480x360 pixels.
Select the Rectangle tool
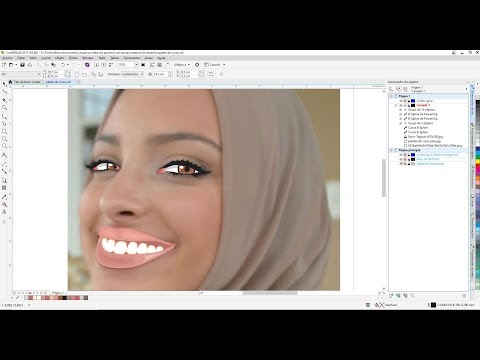pos(4,132)
